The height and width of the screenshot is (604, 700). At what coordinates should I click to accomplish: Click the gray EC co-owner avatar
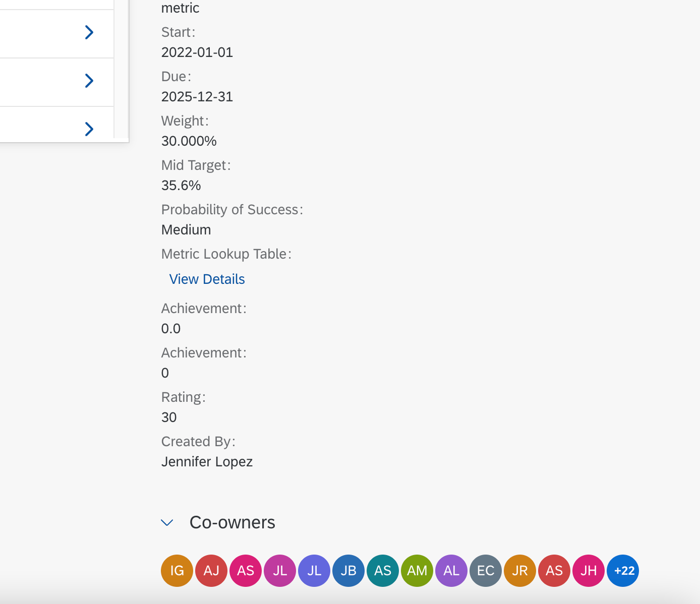486,571
